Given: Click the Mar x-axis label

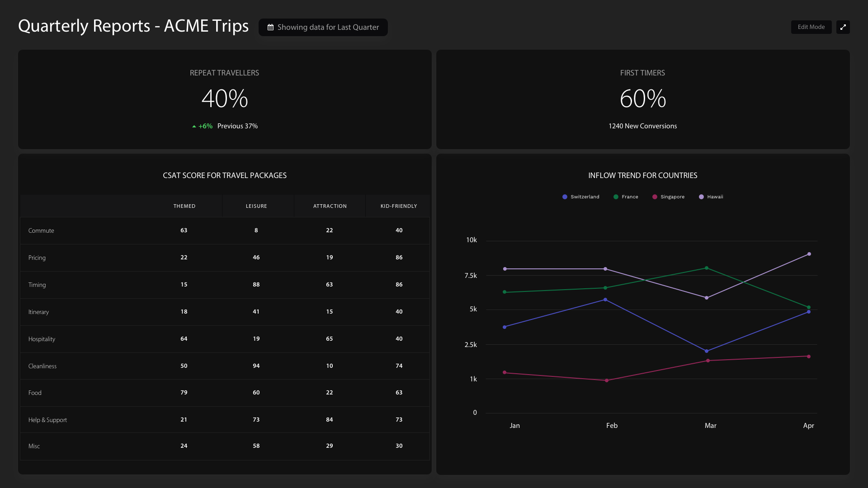Looking at the screenshot, I should pyautogui.click(x=711, y=426).
